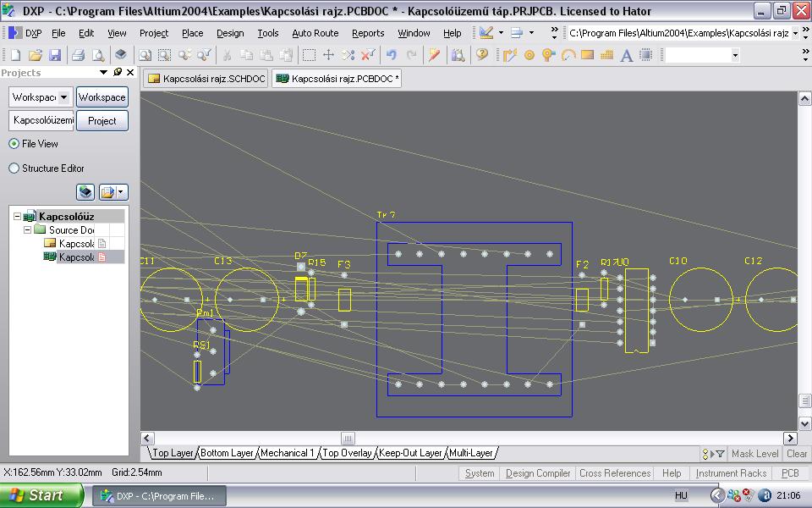Click the Project button
The height and width of the screenshot is (508, 812).
(102, 121)
